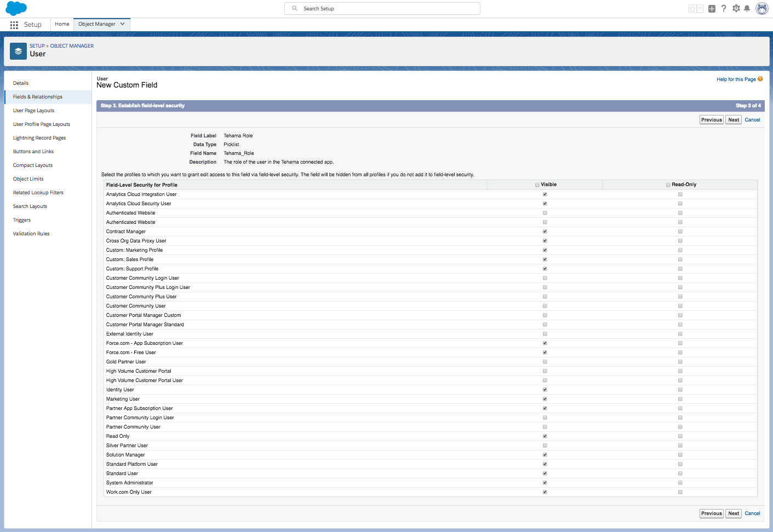Open Help for this Page link
Viewport: 773px width, 532px height.
736,79
